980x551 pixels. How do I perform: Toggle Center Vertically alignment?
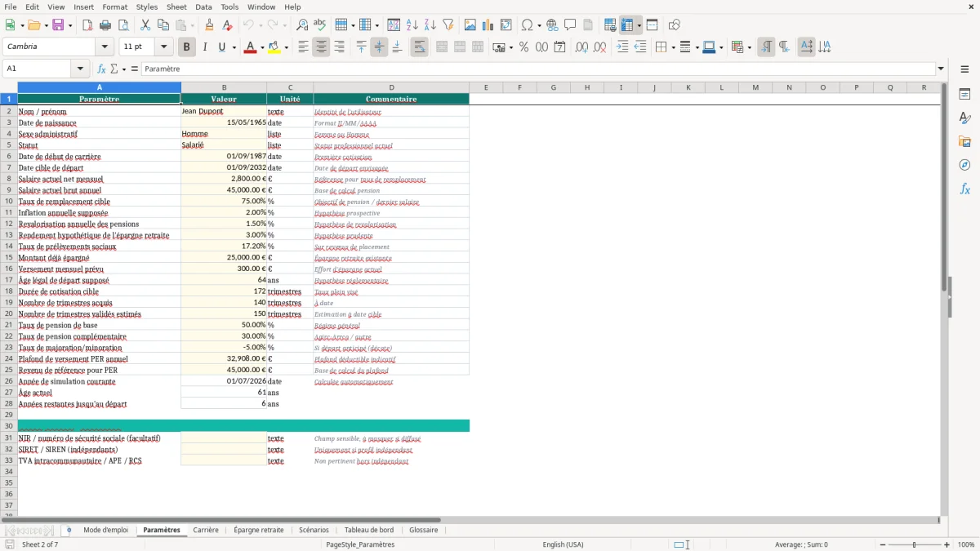[x=379, y=47]
